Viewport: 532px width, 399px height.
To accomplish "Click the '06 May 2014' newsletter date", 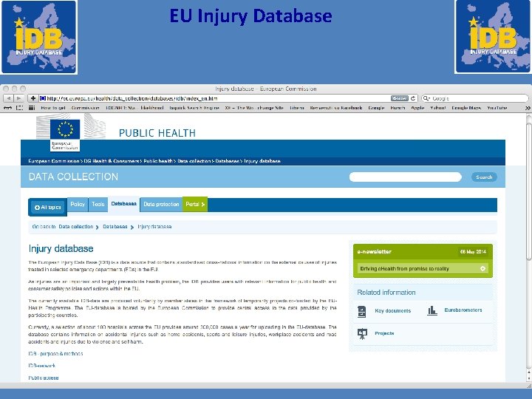I will click(473, 252).
